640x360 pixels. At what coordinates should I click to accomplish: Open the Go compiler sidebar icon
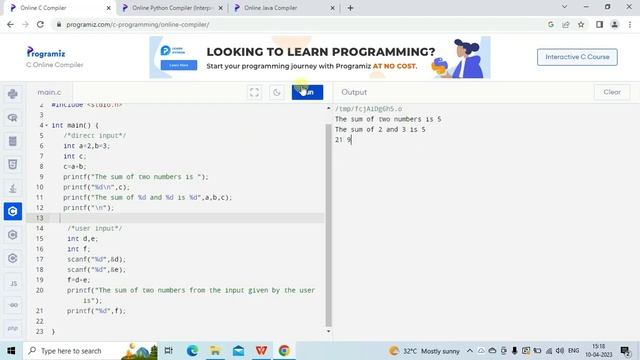[13, 305]
